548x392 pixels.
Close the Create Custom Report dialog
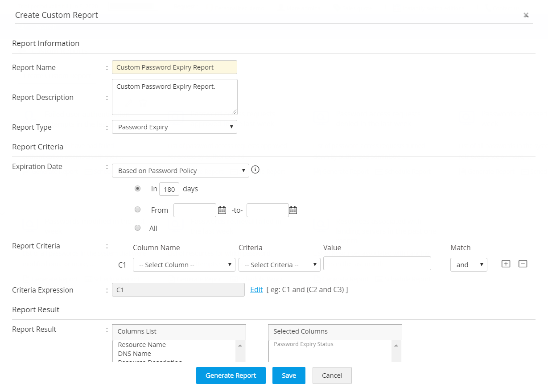click(526, 15)
